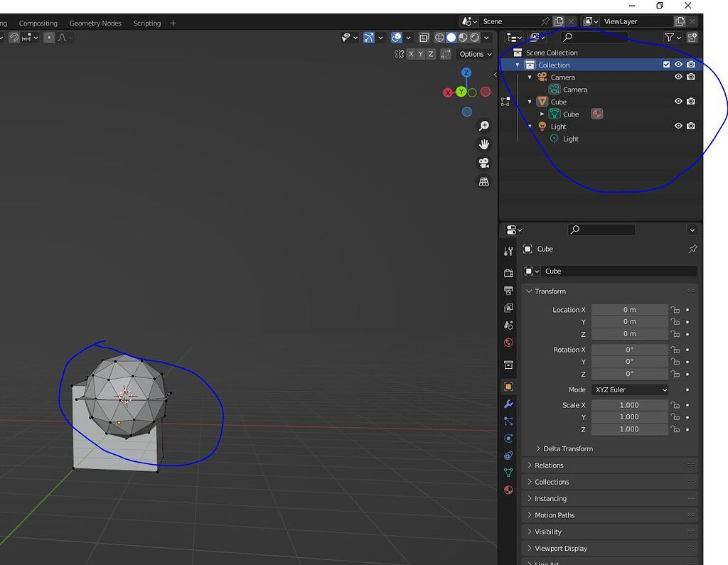Switch to the Scripting tab

pos(146,23)
